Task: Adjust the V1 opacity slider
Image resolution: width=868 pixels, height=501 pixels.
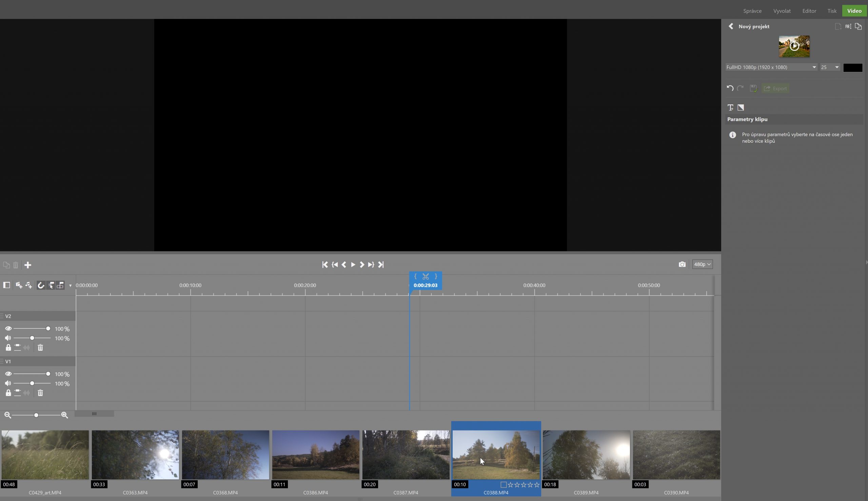Action: pyautogui.click(x=32, y=374)
